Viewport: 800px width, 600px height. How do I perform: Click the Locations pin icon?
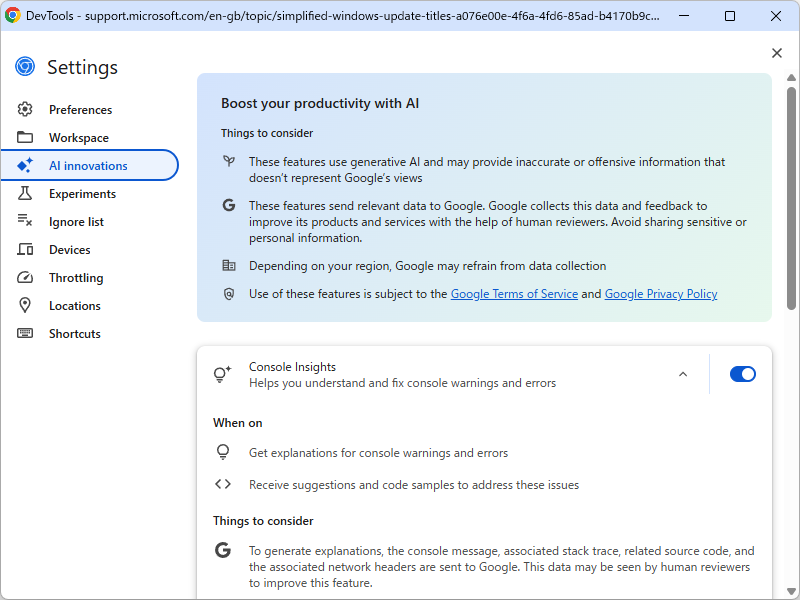tap(26, 306)
